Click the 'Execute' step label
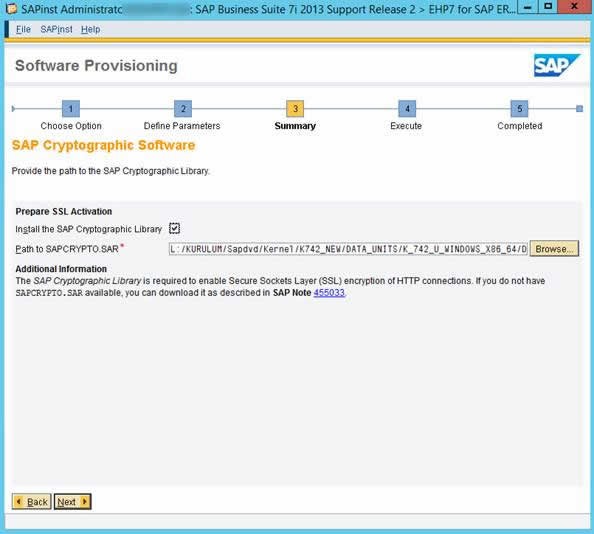 pyautogui.click(x=406, y=126)
